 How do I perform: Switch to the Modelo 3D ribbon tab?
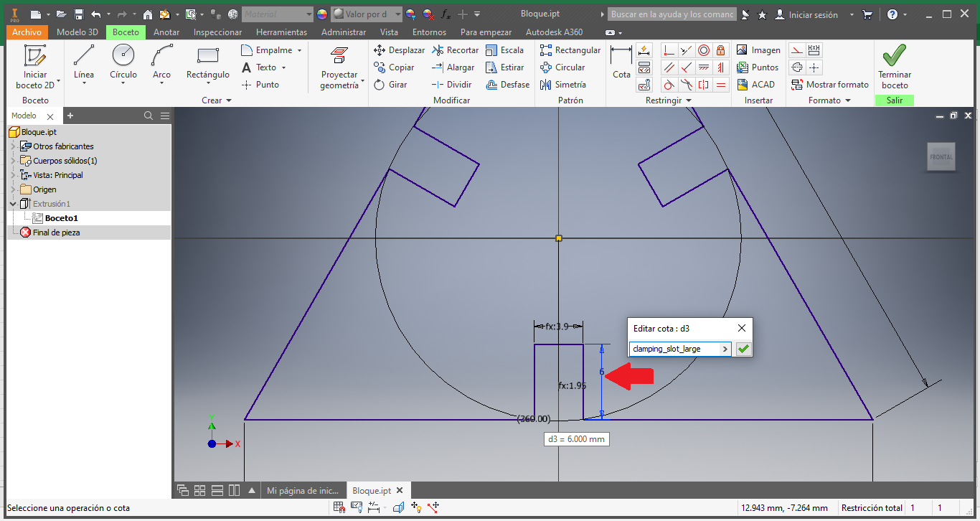coord(77,32)
